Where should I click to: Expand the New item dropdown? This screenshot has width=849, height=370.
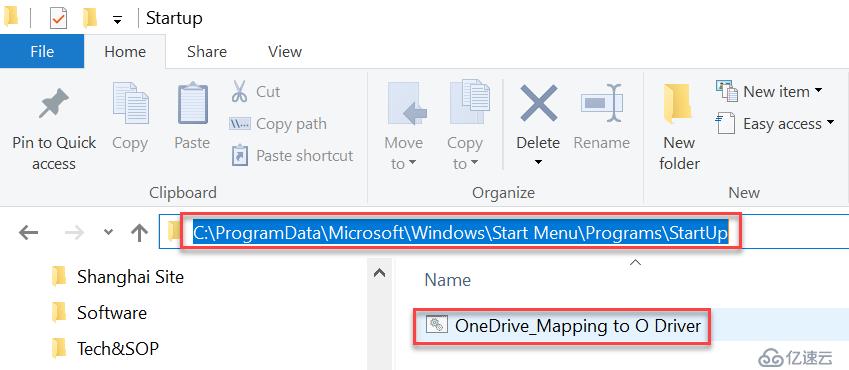(x=769, y=92)
